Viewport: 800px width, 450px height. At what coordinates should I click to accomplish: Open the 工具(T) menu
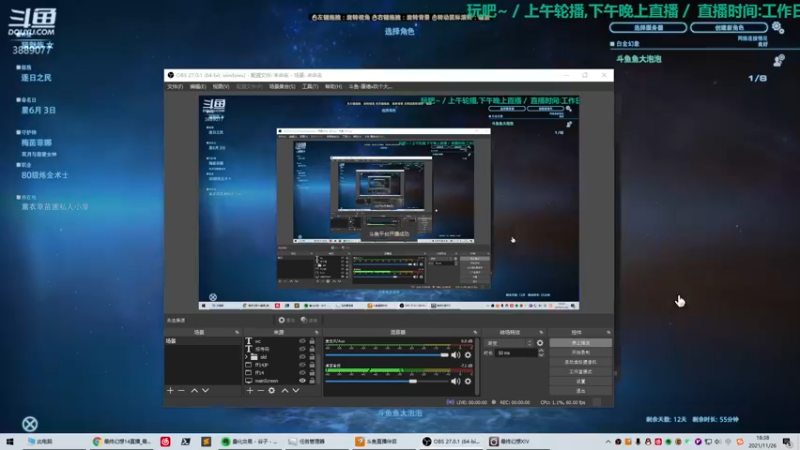tap(310, 87)
